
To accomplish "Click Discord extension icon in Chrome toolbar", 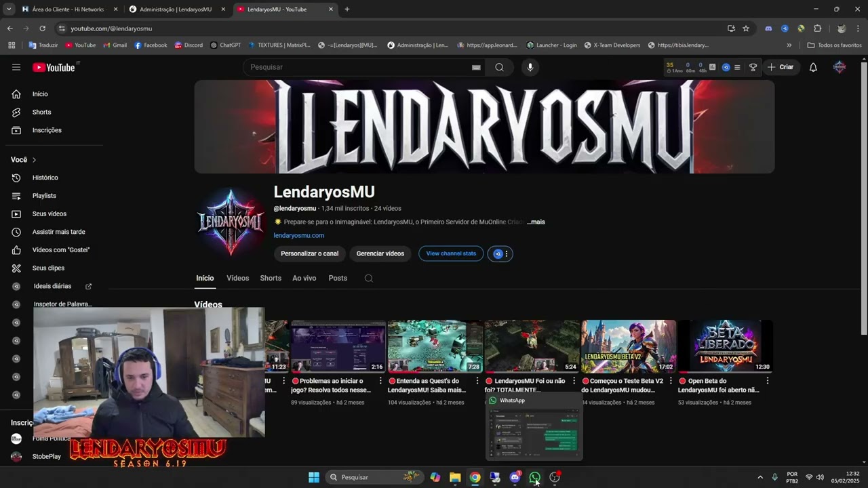I will point(768,28).
